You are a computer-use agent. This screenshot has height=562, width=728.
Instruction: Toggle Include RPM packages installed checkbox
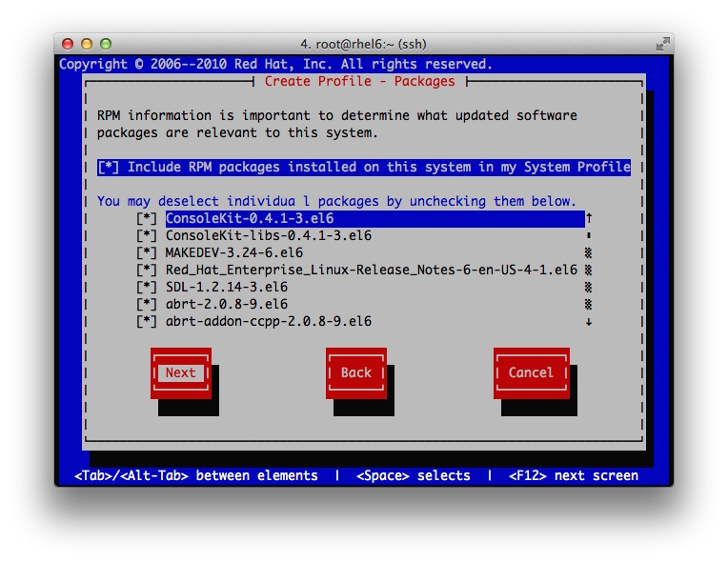tap(109, 167)
